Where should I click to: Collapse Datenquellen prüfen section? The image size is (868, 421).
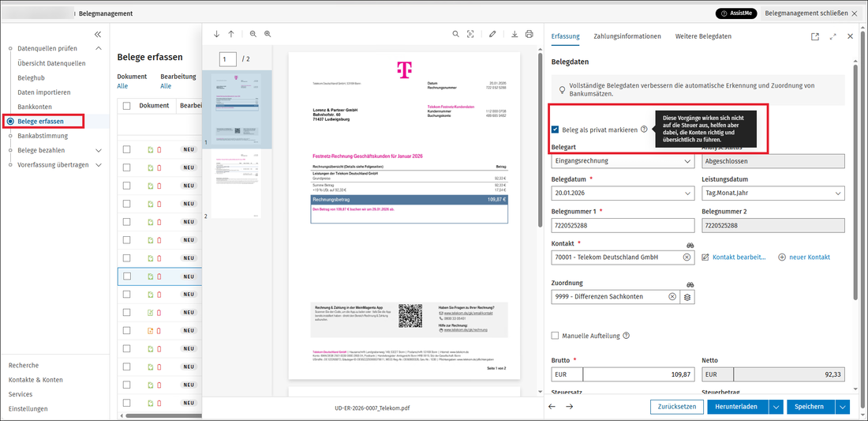[x=99, y=48]
